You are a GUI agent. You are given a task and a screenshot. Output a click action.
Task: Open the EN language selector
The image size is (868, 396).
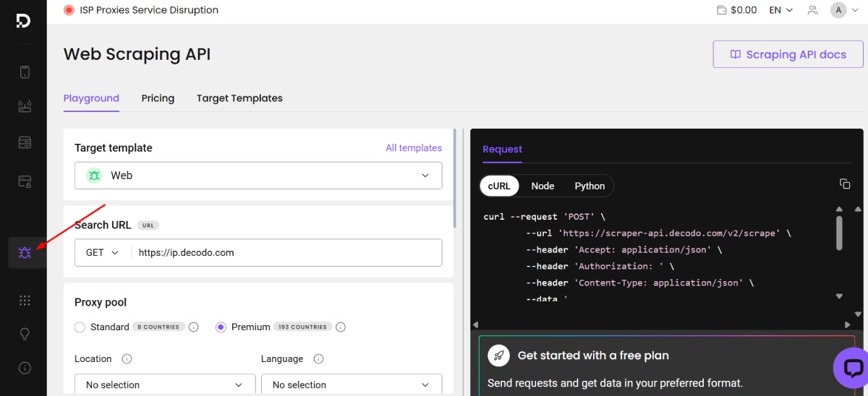pyautogui.click(x=781, y=10)
